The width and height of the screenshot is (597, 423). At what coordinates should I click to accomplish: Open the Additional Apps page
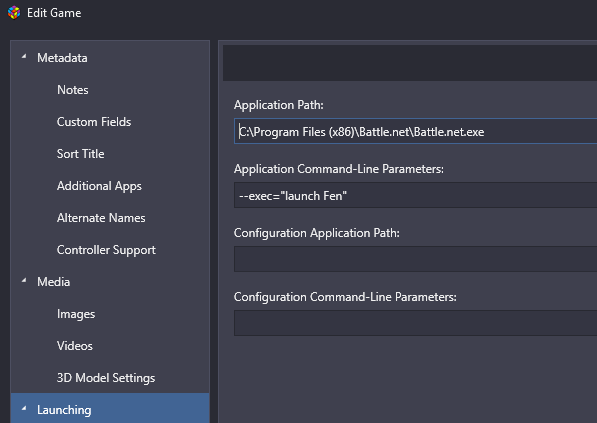[99, 186]
